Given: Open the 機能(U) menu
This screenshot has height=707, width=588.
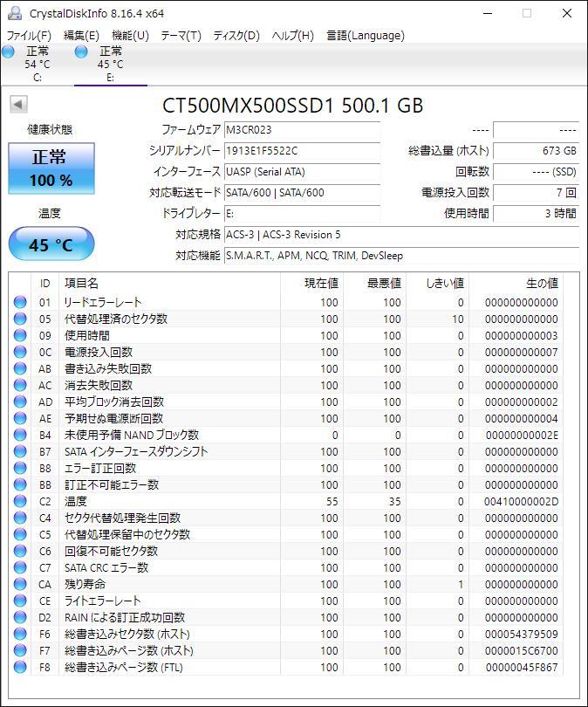Looking at the screenshot, I should pyautogui.click(x=130, y=35).
